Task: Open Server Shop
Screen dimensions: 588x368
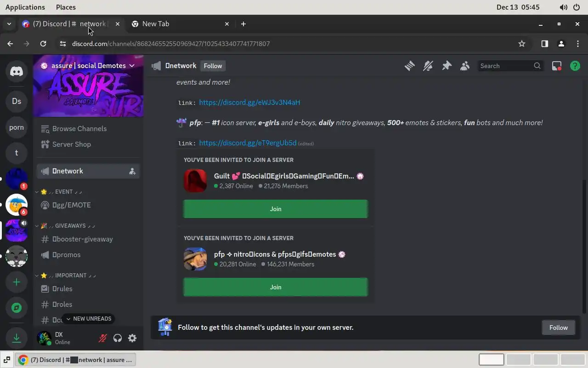Action: [88, 144]
